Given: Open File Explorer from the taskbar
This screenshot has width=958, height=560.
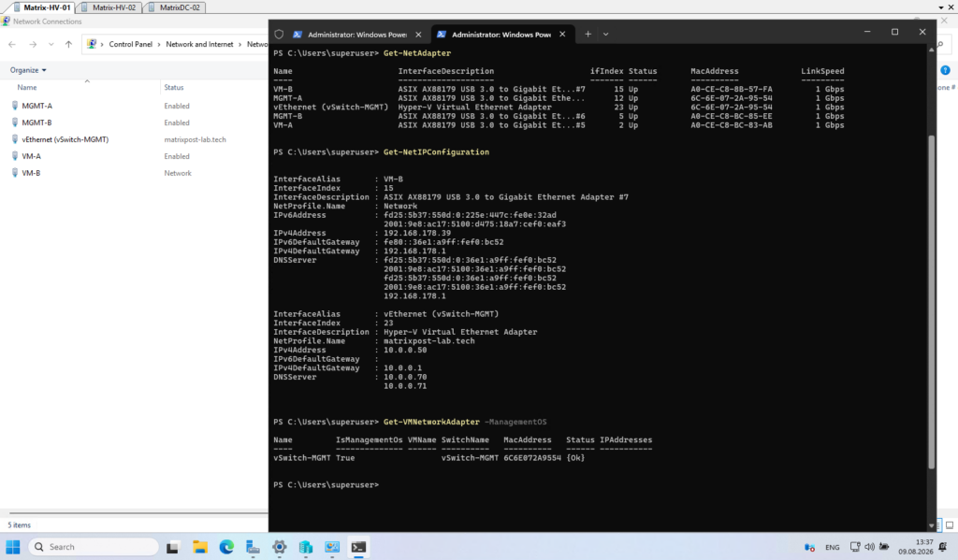Looking at the screenshot, I should [200, 547].
